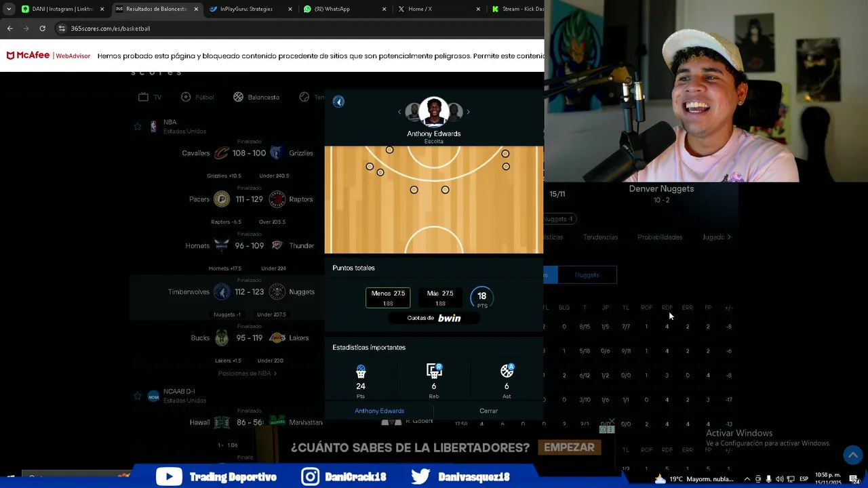
Task: Show hidden system tray icons
Action: point(747,479)
